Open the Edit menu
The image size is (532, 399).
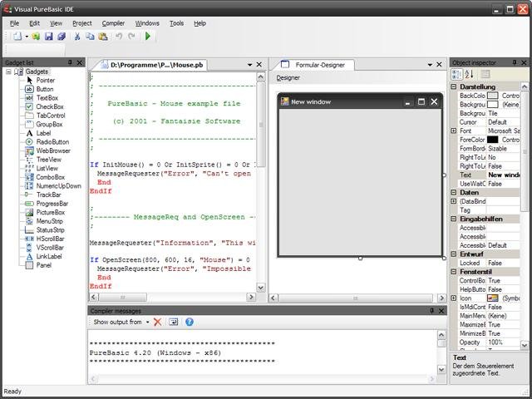[34, 23]
